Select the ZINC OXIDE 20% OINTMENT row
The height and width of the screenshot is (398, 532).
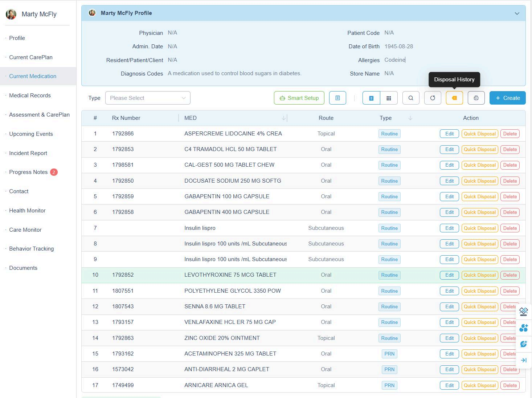point(222,338)
